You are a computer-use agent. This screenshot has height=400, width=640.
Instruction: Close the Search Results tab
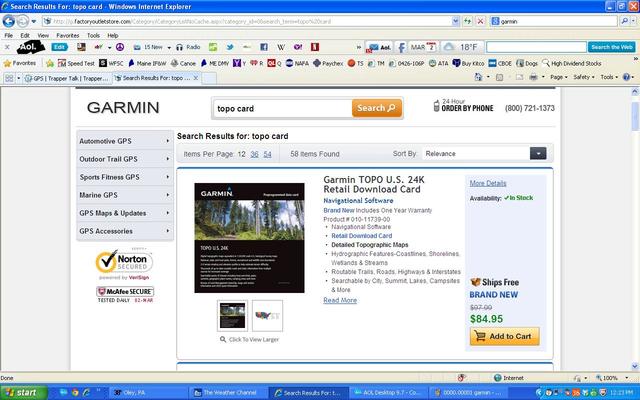[x=196, y=78]
